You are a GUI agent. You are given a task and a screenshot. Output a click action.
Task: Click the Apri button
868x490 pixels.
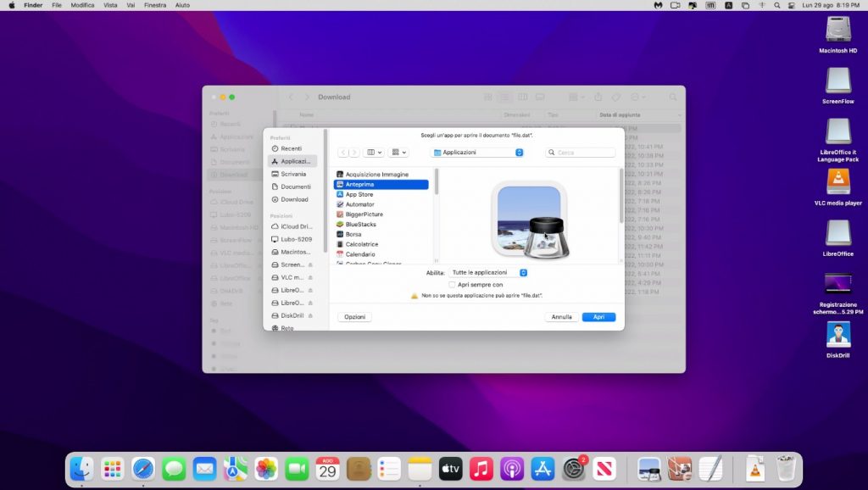[x=598, y=317]
